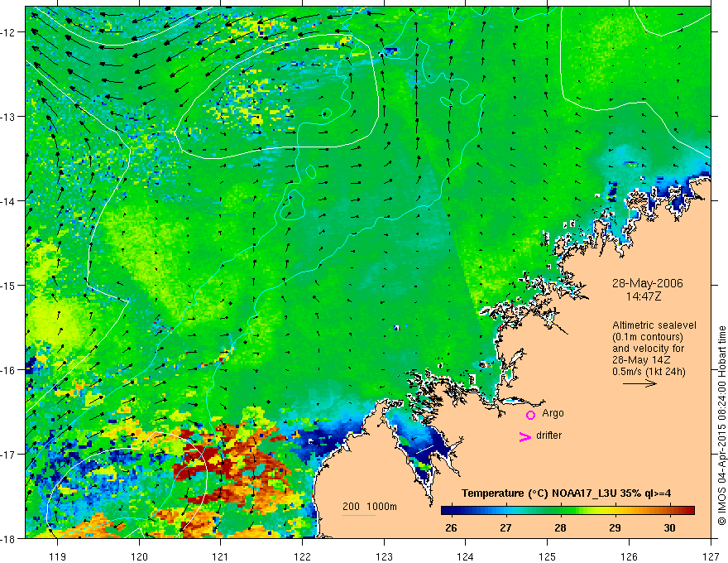The image size is (728, 563).
Task: Click the 'Argo' legend label
Action: pos(553,413)
